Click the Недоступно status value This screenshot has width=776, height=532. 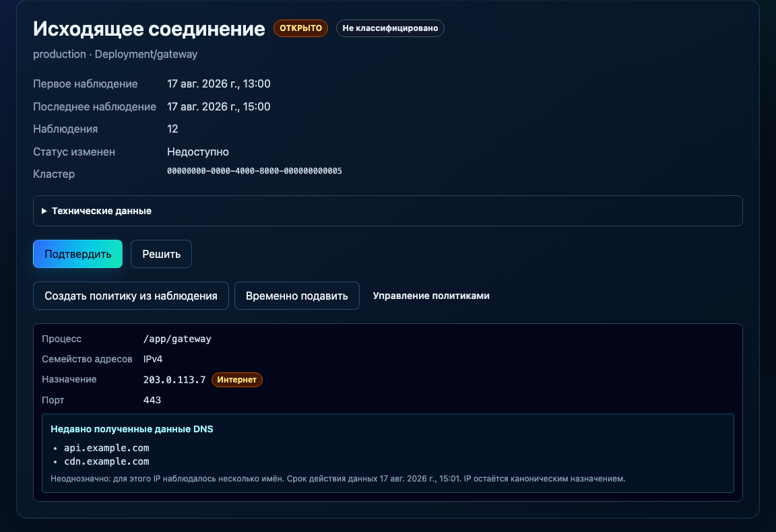click(x=198, y=152)
